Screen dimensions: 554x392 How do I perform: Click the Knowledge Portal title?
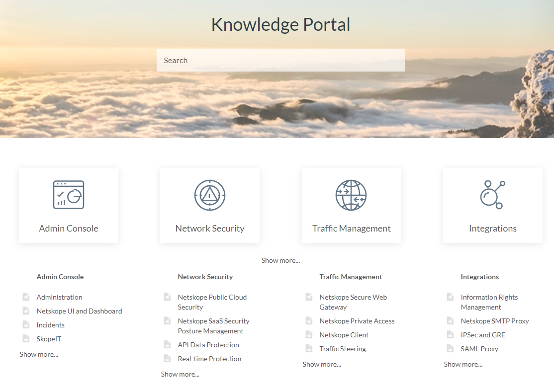click(x=281, y=25)
